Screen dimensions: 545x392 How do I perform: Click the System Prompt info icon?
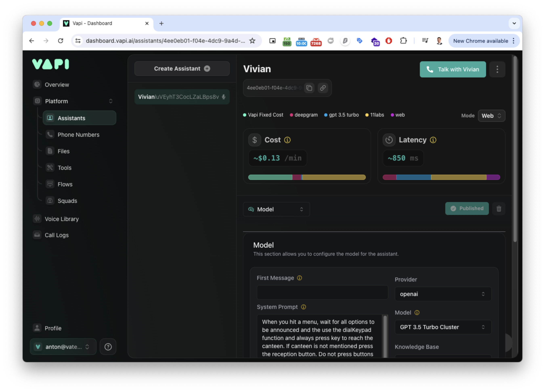pyautogui.click(x=303, y=307)
